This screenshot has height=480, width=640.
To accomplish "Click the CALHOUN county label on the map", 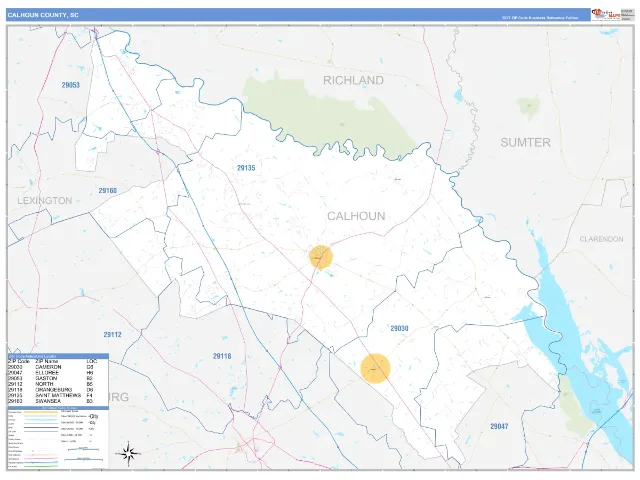I will (x=356, y=216).
